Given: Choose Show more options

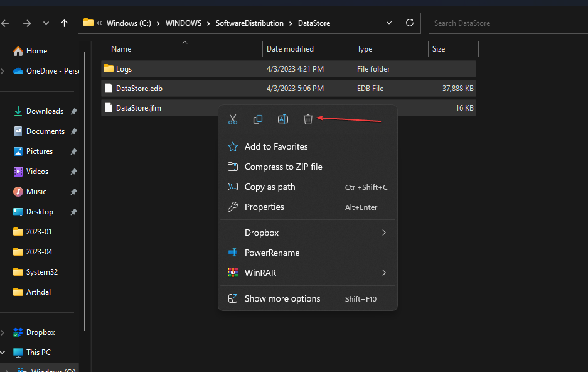Looking at the screenshot, I should [x=282, y=298].
